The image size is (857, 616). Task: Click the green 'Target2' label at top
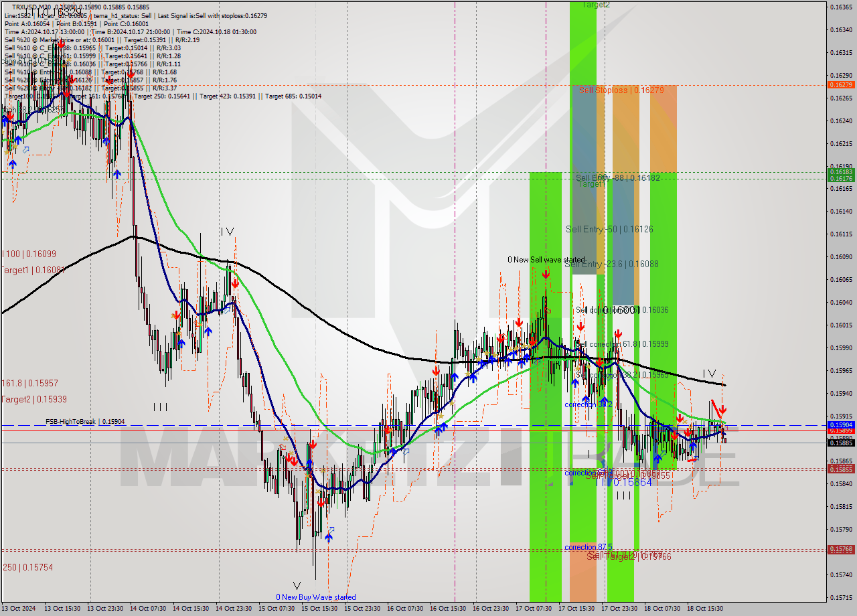(x=595, y=5)
